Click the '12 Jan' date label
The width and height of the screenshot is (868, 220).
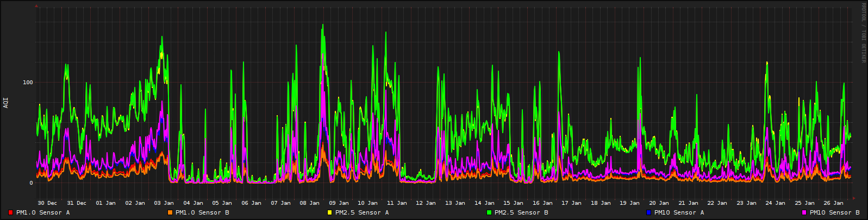[427, 203]
